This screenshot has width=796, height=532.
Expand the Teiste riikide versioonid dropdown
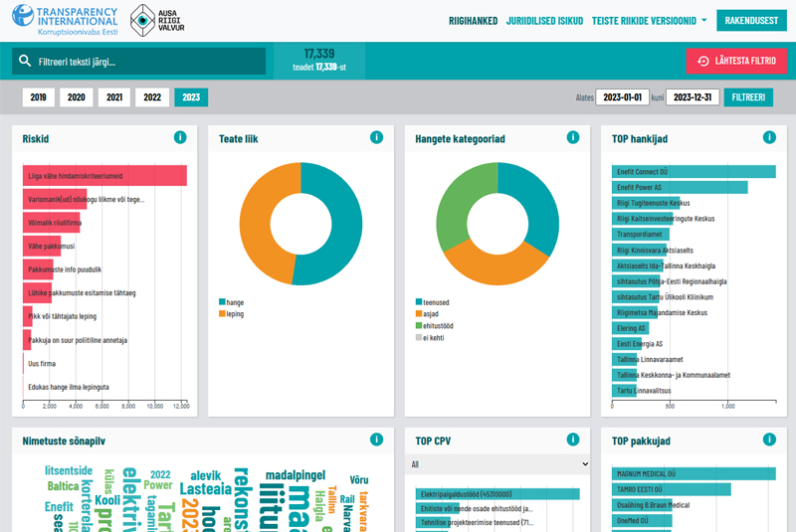click(x=650, y=21)
